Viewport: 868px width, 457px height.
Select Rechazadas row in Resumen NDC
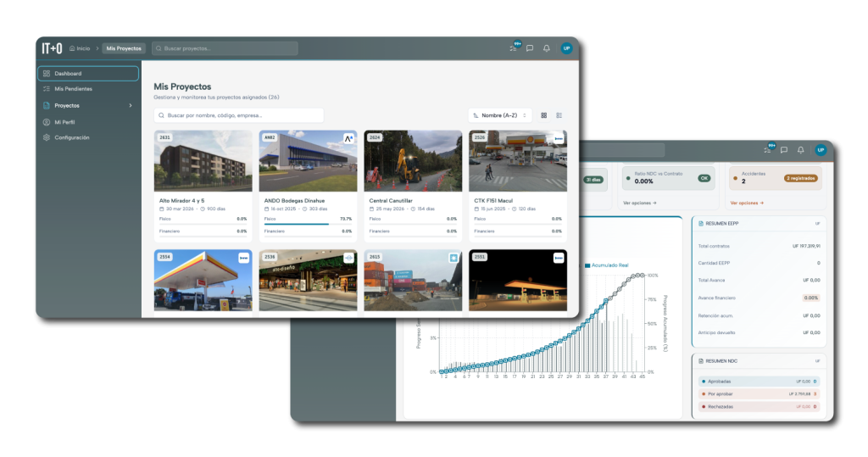coord(759,407)
